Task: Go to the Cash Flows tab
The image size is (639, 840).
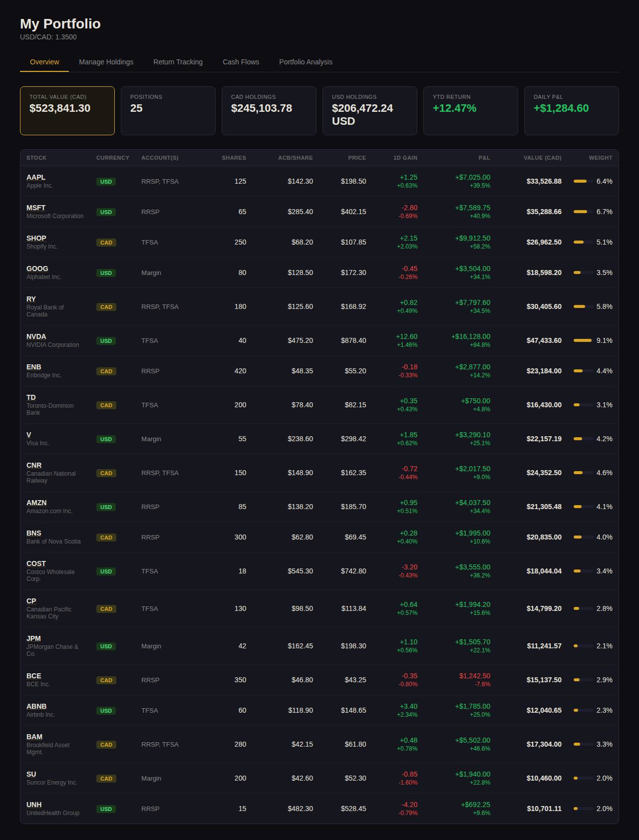Action: click(241, 62)
